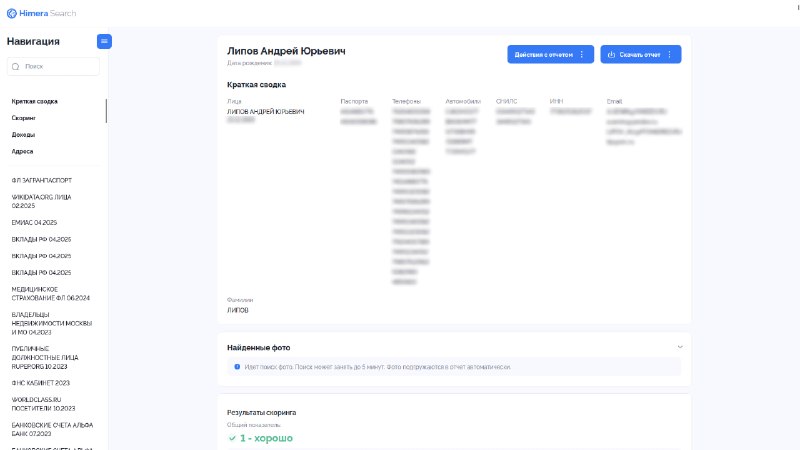Collapse navigation with the blue menu icon

point(104,41)
